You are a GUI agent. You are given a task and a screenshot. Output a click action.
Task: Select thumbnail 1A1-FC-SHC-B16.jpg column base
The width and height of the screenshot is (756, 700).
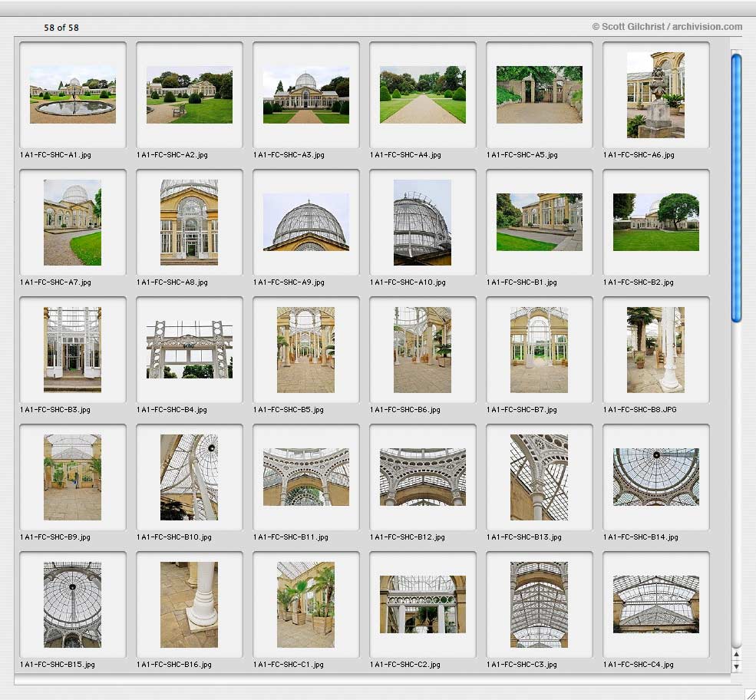pyautogui.click(x=189, y=604)
